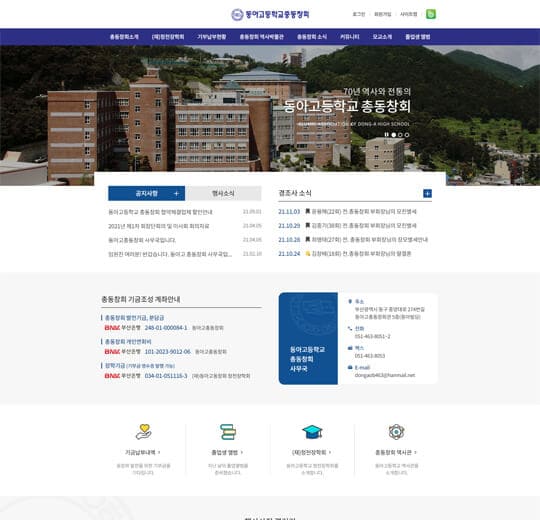Switch to the 공지사항 tab
The height and width of the screenshot is (520, 540).
(x=146, y=193)
